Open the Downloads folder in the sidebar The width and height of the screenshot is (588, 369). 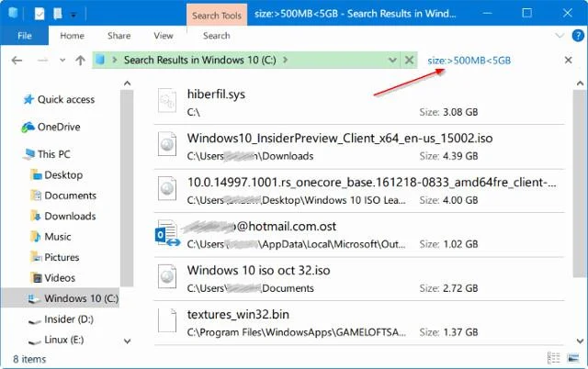(x=70, y=216)
